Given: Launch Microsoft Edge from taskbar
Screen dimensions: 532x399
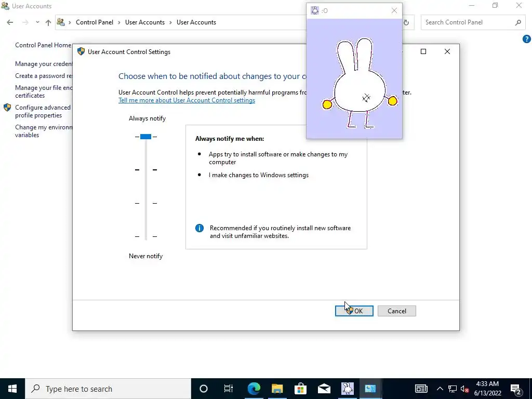Looking at the screenshot, I should click(x=254, y=389).
